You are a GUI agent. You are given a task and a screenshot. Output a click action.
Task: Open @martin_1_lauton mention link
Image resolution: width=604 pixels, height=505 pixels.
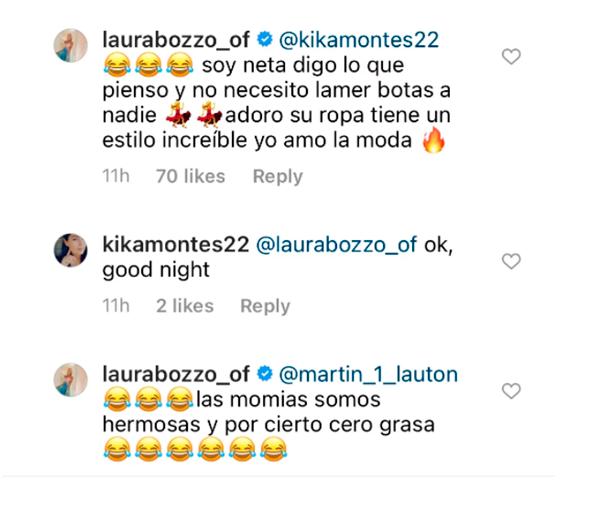point(368,374)
